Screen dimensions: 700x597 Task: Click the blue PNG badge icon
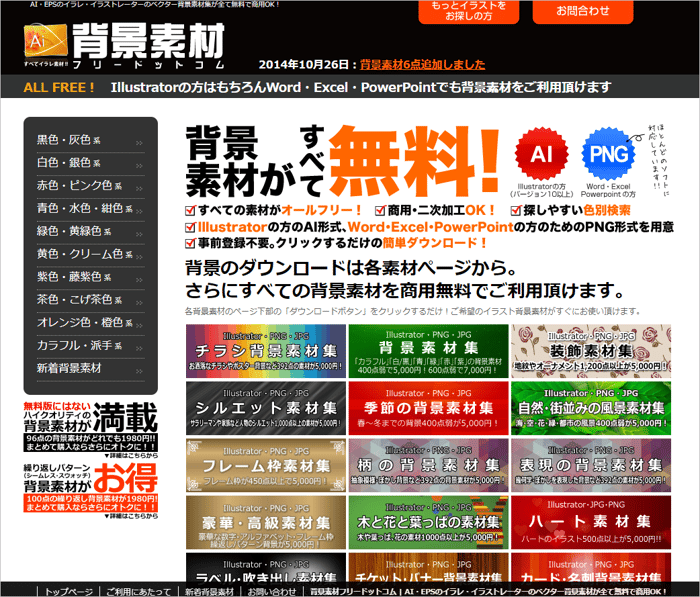(x=608, y=154)
